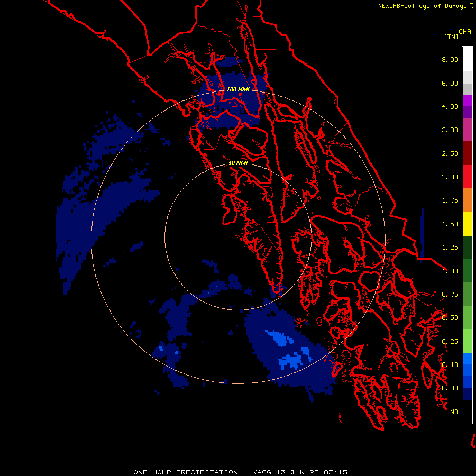The width and height of the screenshot is (476, 476).
Task: Click the 0.25 legend value
Action: pyautogui.click(x=450, y=342)
